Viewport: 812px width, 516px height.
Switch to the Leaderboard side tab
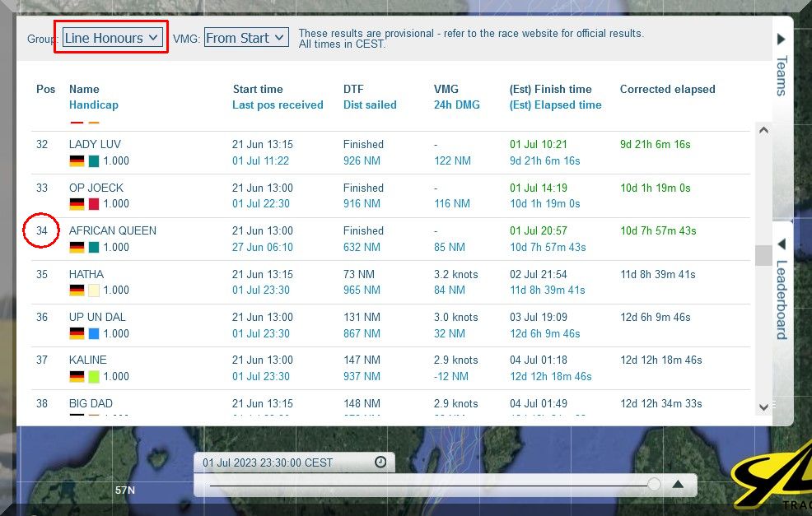pyautogui.click(x=782, y=300)
